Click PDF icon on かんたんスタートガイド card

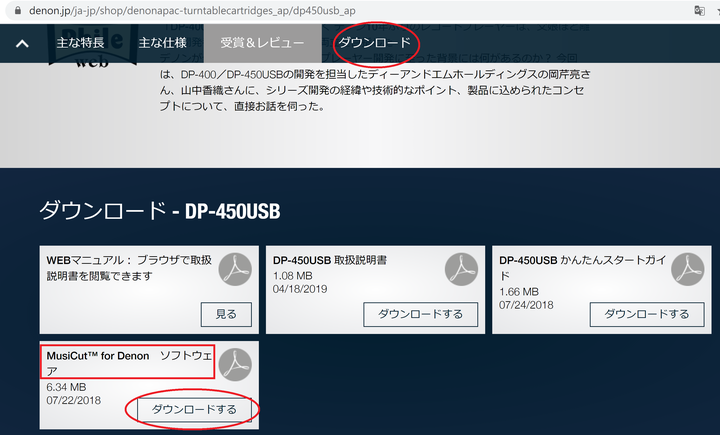click(687, 269)
